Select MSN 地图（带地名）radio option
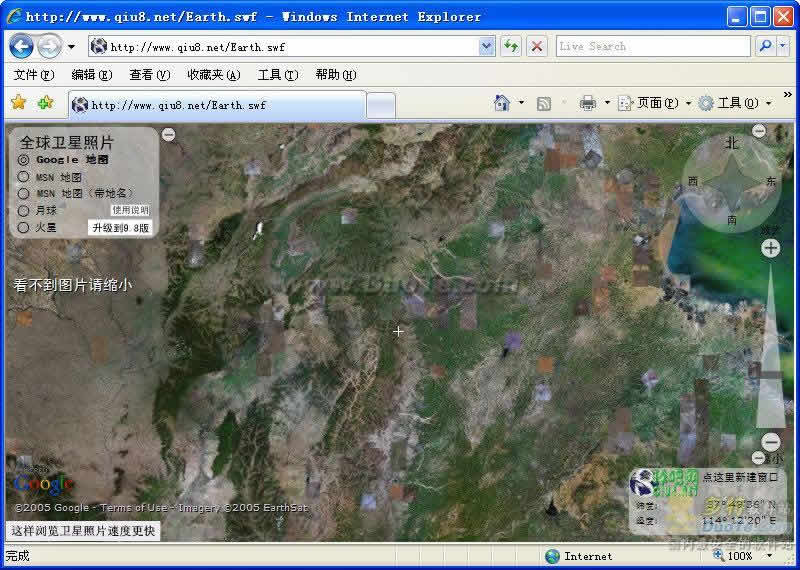Image resolution: width=800 pixels, height=570 pixels. 23,194
